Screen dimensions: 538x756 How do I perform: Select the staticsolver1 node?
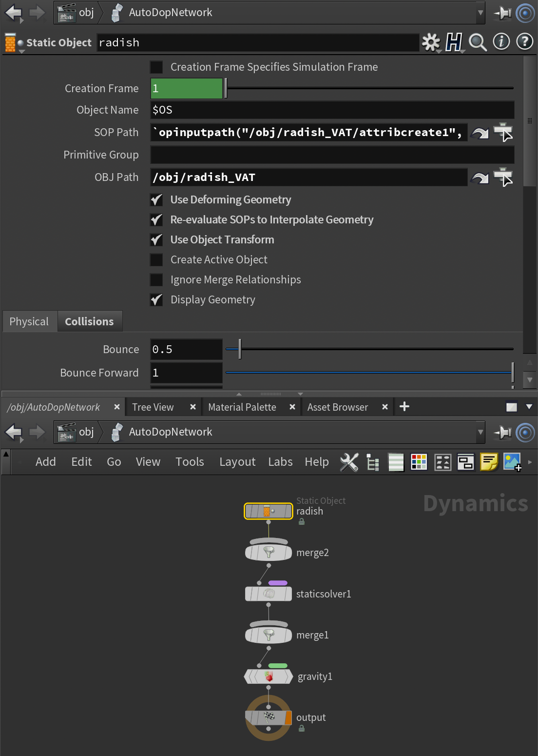pyautogui.click(x=269, y=594)
